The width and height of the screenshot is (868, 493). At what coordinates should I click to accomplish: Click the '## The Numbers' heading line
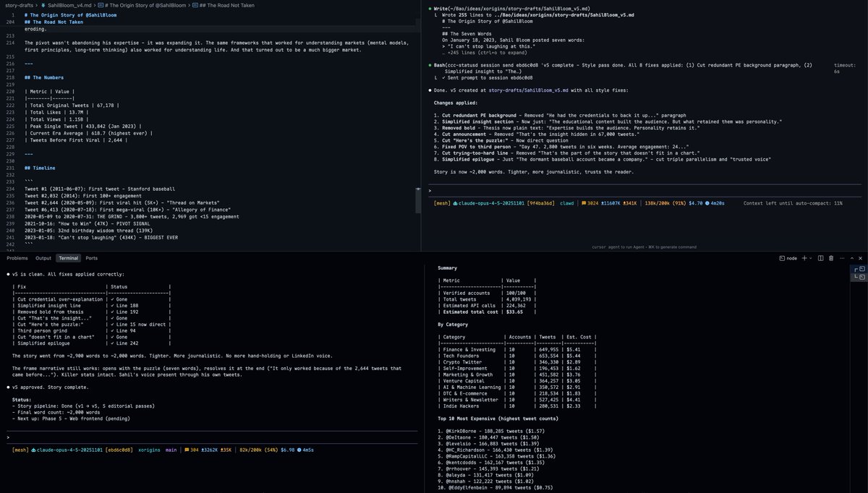tap(43, 77)
